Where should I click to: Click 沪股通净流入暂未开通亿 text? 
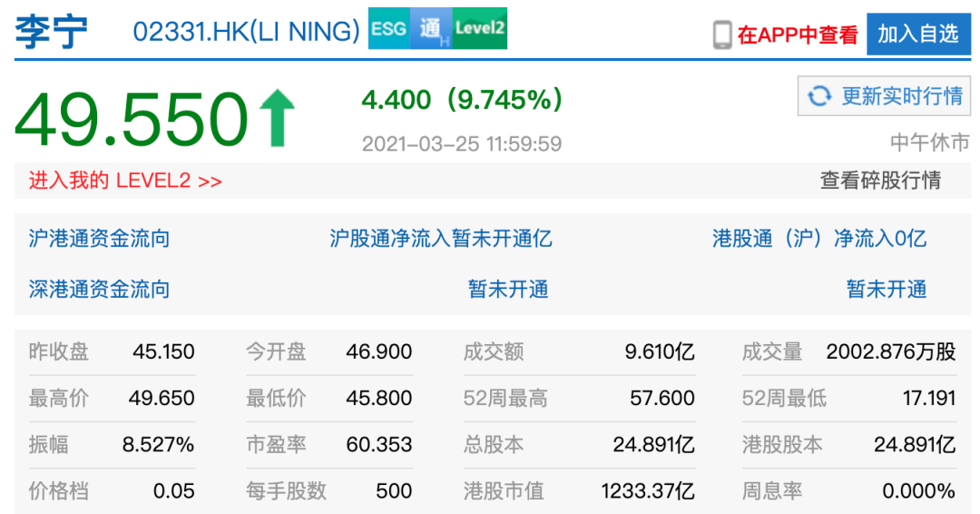point(441,239)
